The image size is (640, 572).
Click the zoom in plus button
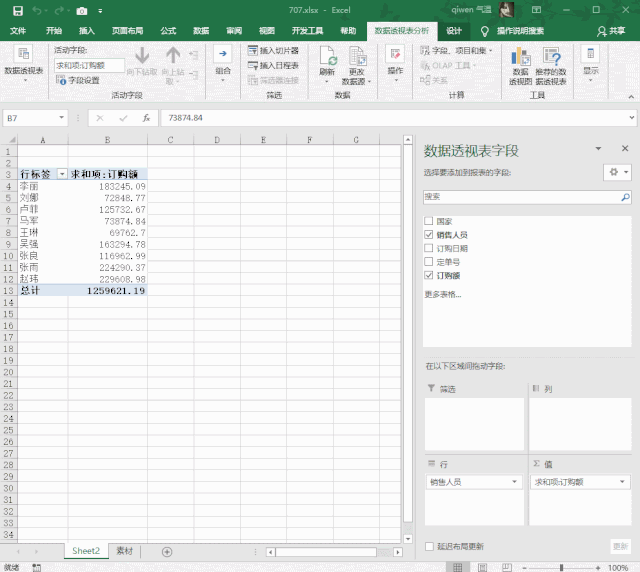pos(598,568)
